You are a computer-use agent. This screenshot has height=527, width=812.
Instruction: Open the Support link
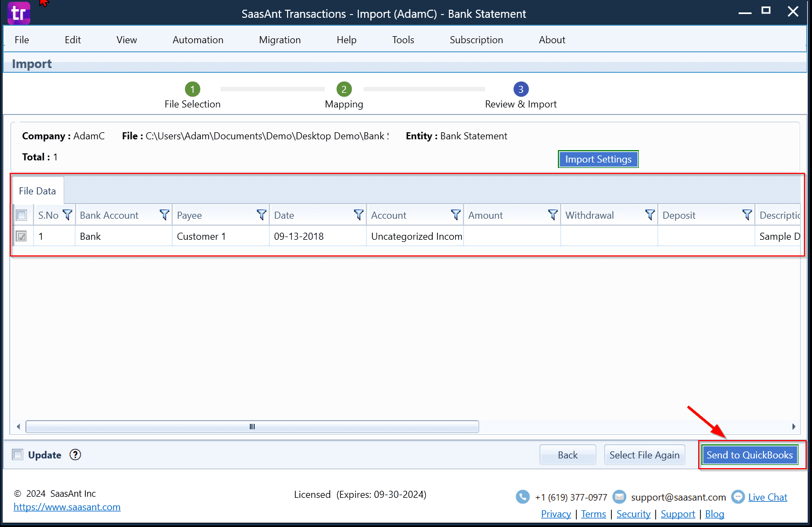point(678,514)
